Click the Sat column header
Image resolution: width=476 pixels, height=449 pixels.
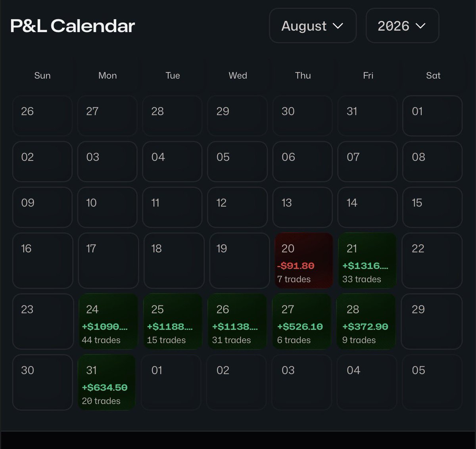pyautogui.click(x=433, y=75)
